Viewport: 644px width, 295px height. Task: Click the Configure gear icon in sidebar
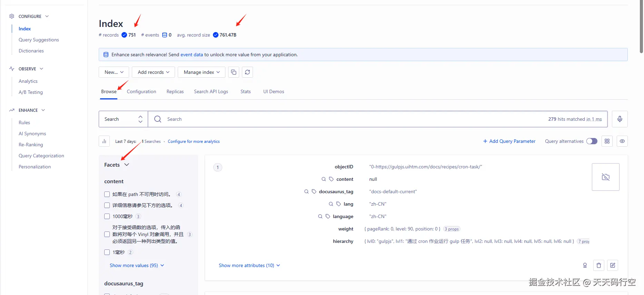pyautogui.click(x=12, y=16)
